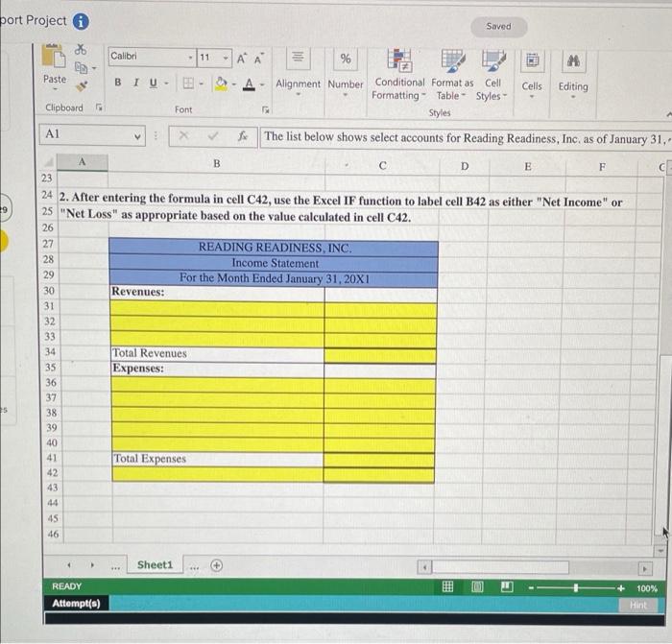Screen dimensions: 672x644
Task: Toggle Underline formatting
Action: pos(153,83)
